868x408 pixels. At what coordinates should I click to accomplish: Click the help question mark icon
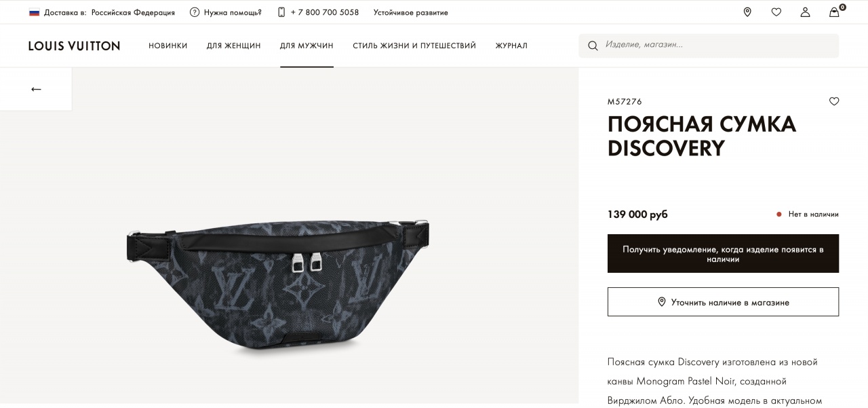(195, 12)
